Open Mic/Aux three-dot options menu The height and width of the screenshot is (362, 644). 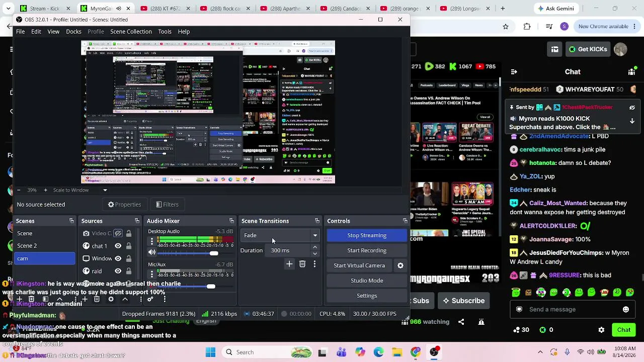tap(152, 275)
